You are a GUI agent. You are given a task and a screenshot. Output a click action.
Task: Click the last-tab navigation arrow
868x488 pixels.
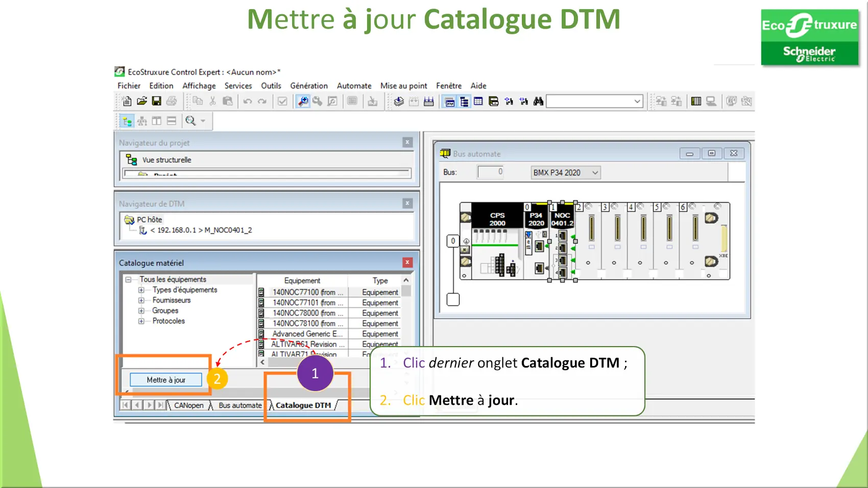click(x=160, y=405)
